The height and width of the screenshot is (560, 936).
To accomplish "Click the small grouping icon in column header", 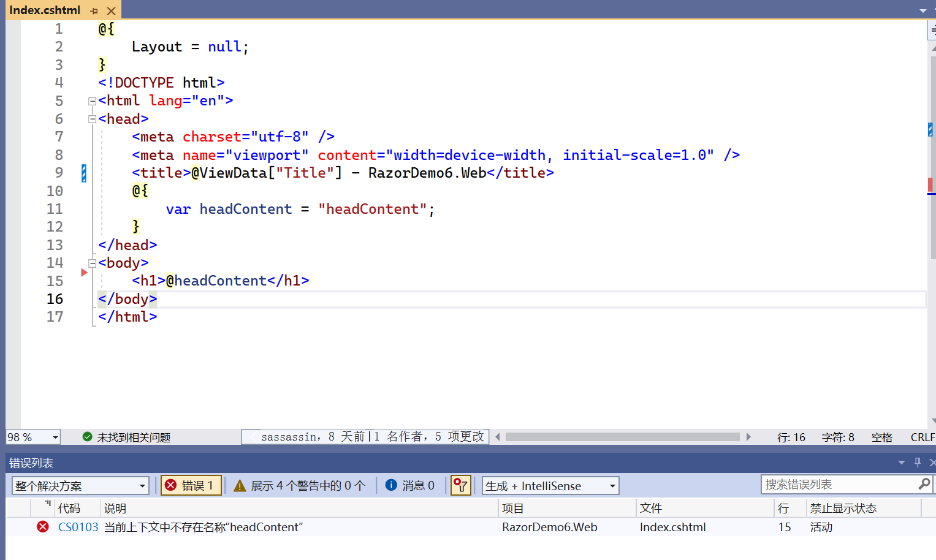I will pyautogui.click(x=48, y=503).
